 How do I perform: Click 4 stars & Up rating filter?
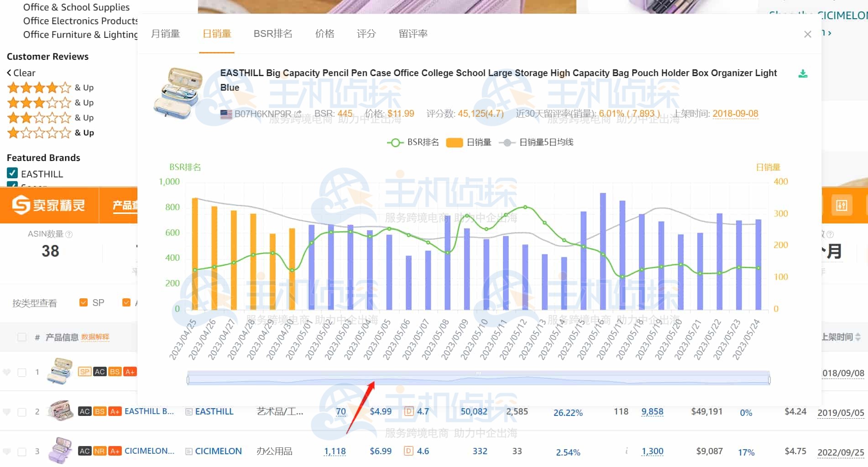(50, 88)
